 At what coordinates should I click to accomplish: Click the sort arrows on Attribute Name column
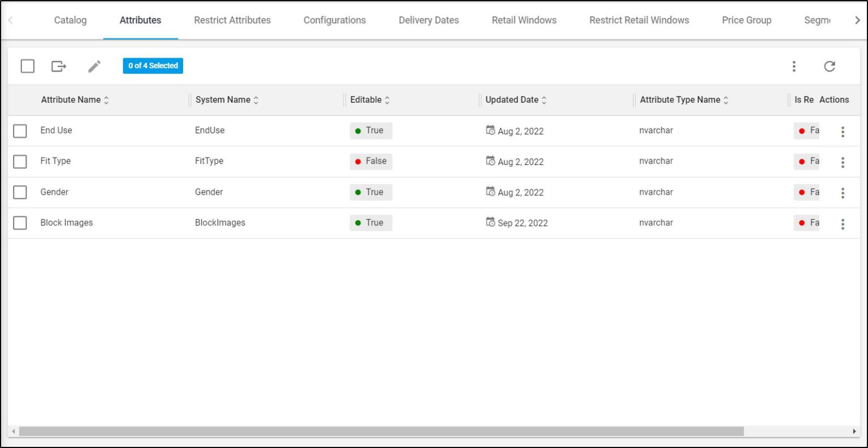(x=106, y=99)
